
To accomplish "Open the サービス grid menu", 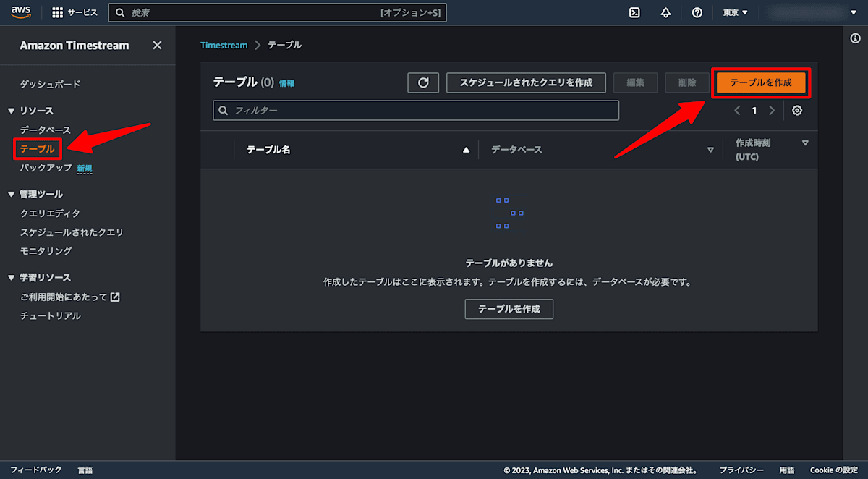I will coord(75,12).
